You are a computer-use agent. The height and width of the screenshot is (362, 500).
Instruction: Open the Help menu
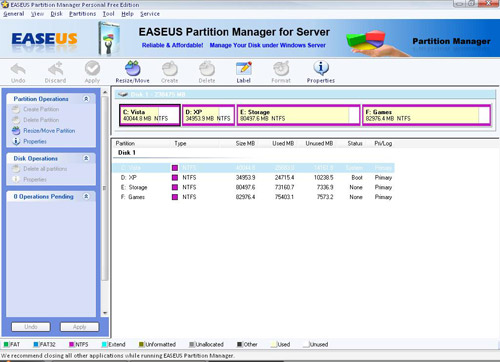127,14
